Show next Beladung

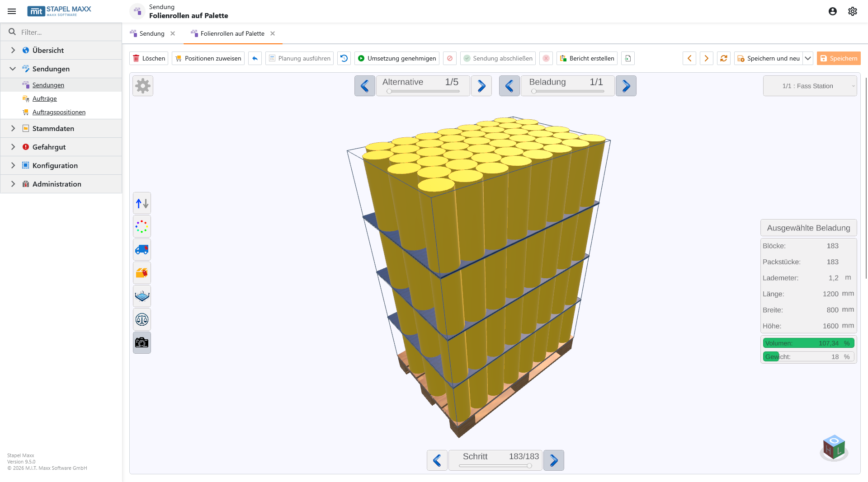(626, 86)
